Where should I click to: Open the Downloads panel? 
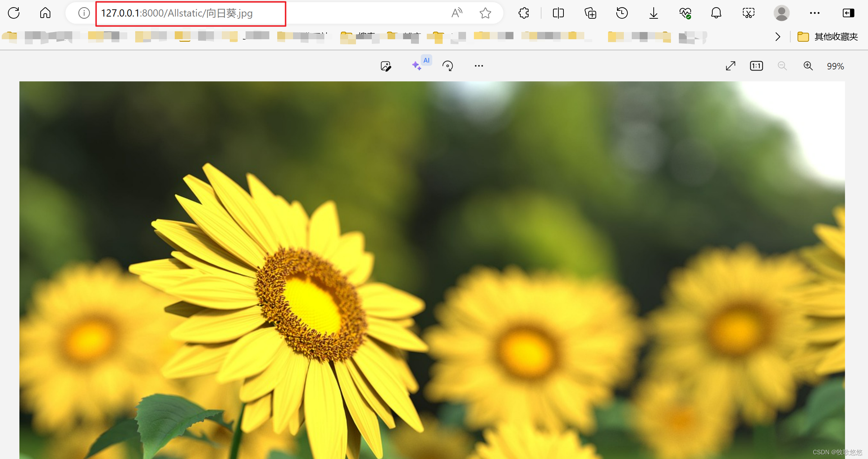tap(654, 13)
